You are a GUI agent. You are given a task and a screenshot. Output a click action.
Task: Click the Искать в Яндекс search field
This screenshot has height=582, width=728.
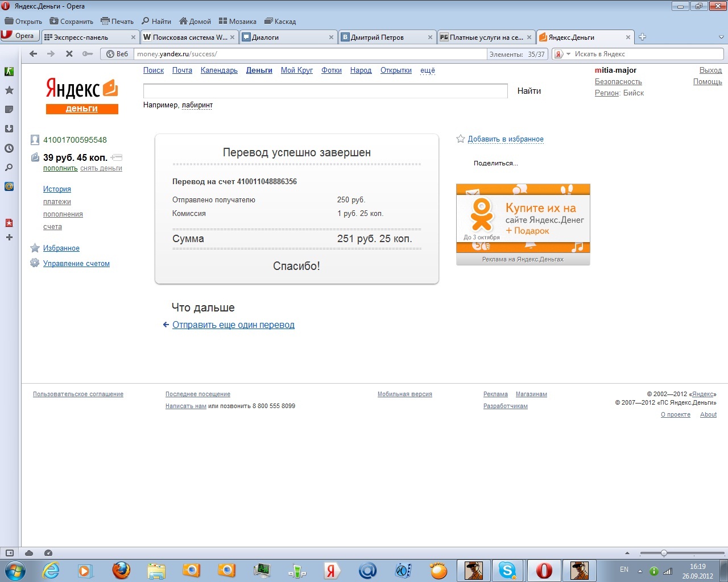(x=647, y=54)
